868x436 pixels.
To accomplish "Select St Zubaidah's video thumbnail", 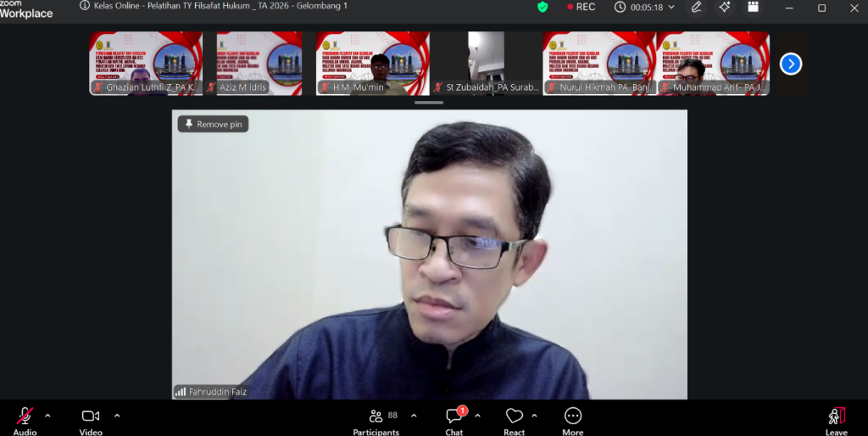I will [x=486, y=64].
